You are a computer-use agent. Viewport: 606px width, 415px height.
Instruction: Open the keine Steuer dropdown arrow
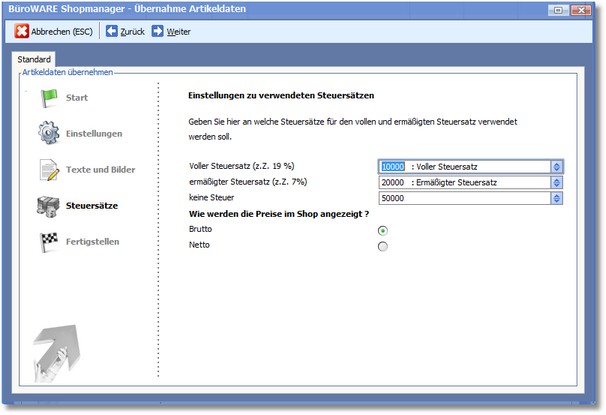557,198
